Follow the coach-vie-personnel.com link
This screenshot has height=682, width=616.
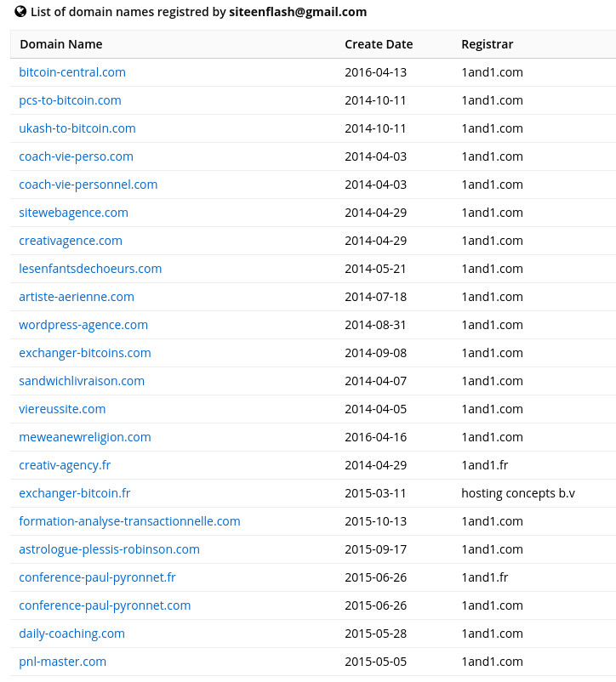88,185
